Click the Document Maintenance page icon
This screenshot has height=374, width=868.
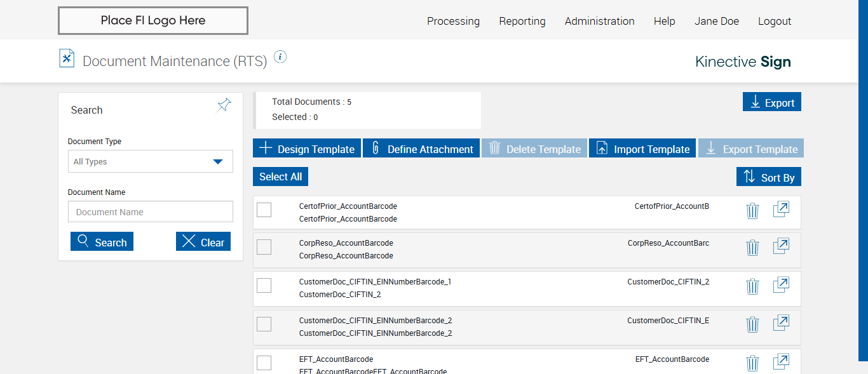tap(67, 58)
